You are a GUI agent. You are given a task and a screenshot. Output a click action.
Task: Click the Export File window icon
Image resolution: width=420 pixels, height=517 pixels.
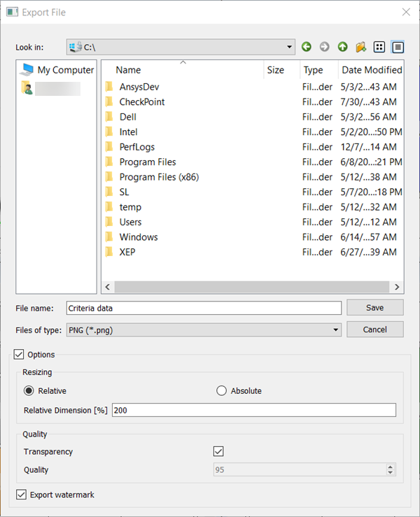12,12
